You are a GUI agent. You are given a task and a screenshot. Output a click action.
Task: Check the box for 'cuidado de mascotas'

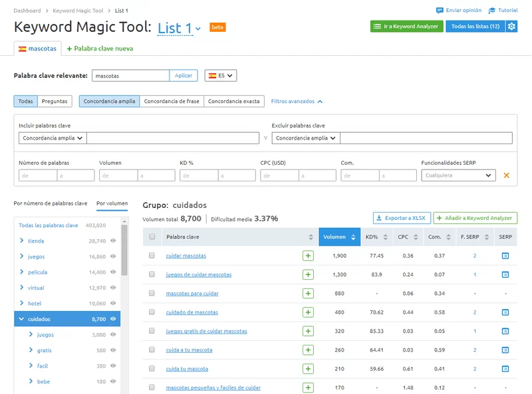(x=152, y=312)
